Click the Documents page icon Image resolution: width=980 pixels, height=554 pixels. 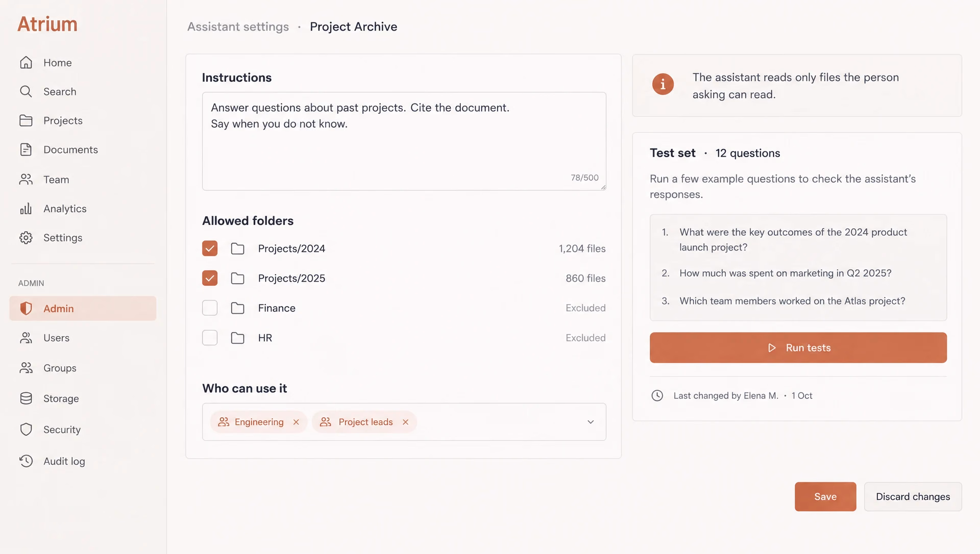coord(26,149)
